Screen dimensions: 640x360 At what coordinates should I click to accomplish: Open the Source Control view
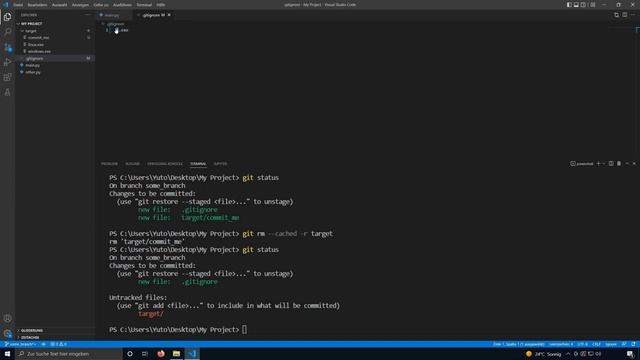pos(7,47)
